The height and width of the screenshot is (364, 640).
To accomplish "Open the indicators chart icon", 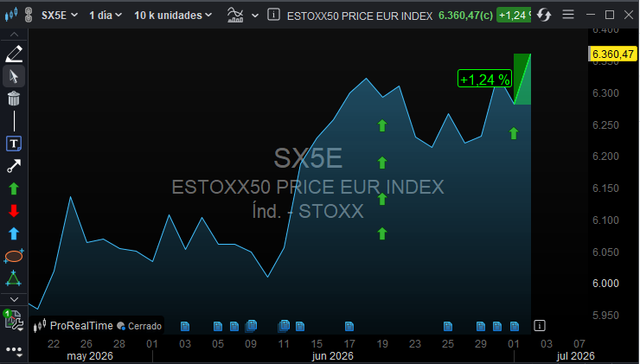I will tap(235, 15).
